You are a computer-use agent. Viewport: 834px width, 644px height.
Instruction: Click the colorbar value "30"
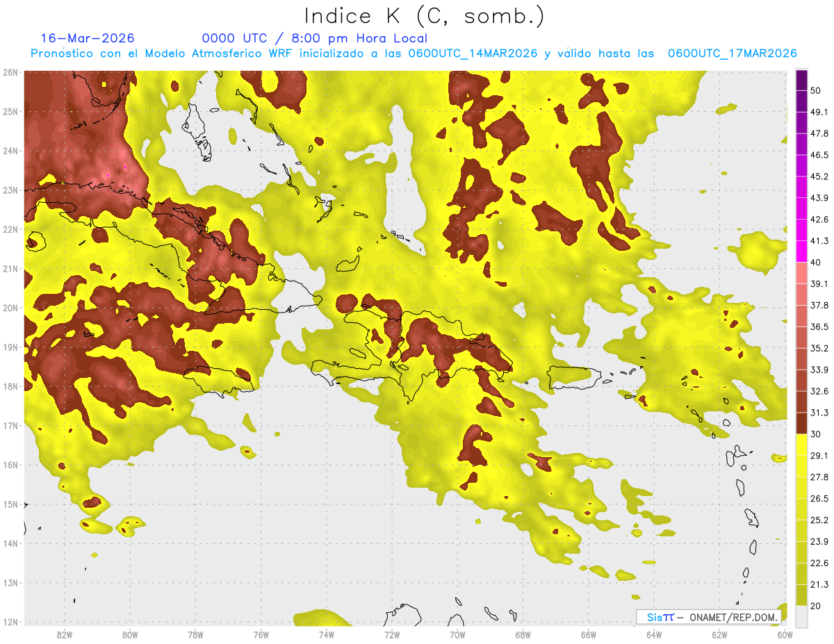(x=816, y=434)
